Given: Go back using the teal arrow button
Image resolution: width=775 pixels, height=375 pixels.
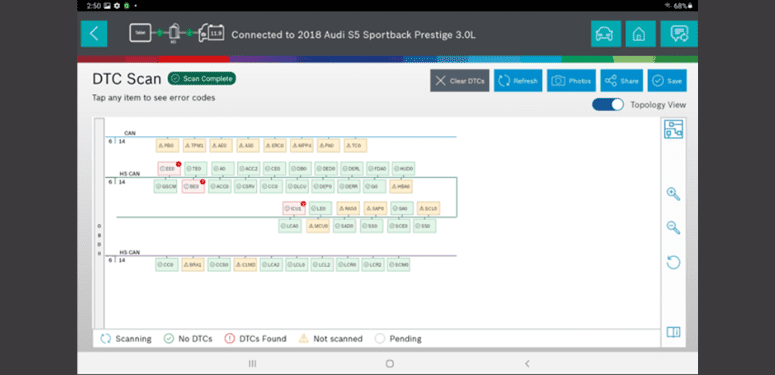Looking at the screenshot, I should tap(94, 34).
